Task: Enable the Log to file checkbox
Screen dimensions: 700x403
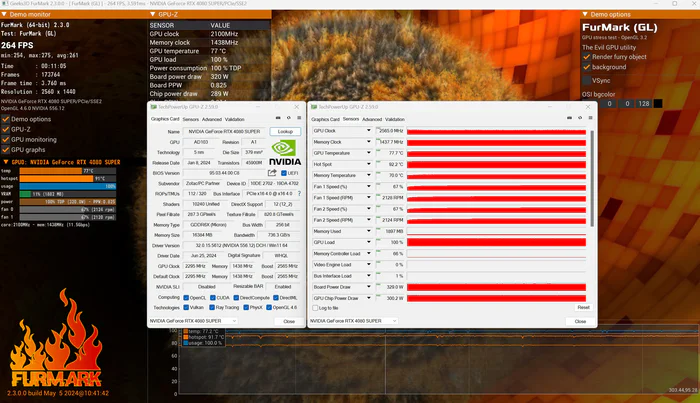Action: coord(315,308)
